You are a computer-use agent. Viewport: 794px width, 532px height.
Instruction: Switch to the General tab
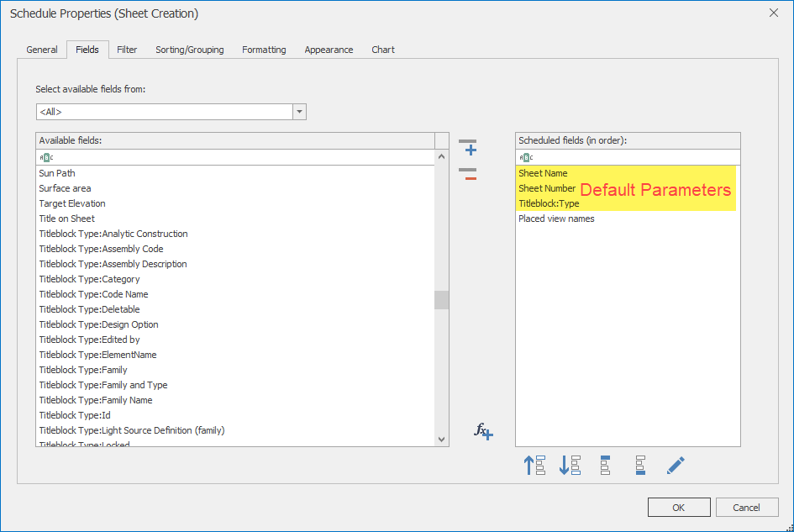click(42, 50)
